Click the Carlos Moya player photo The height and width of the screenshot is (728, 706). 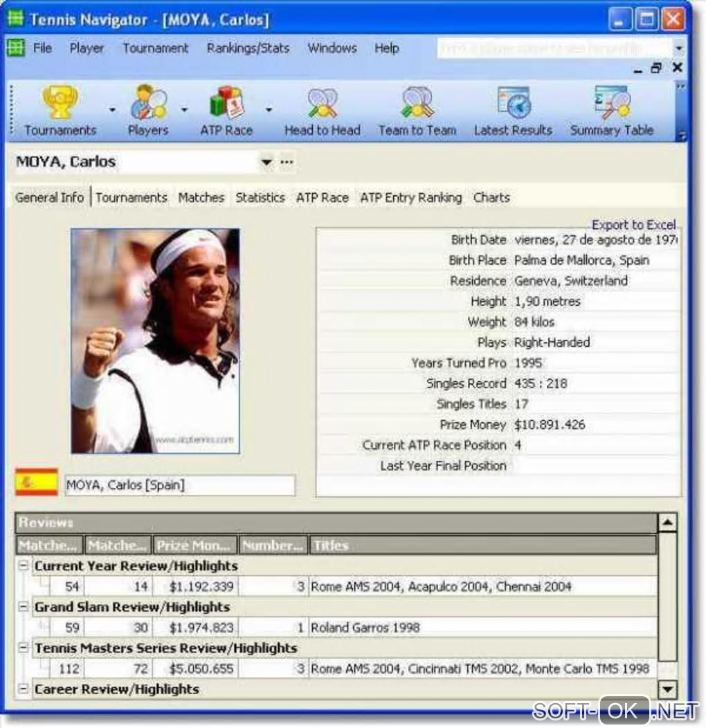pyautogui.click(x=155, y=340)
